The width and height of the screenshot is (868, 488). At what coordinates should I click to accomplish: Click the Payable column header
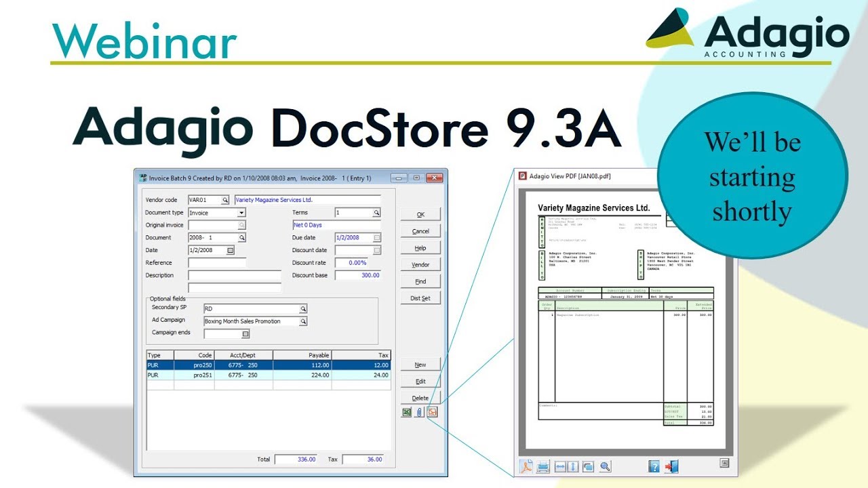point(302,355)
